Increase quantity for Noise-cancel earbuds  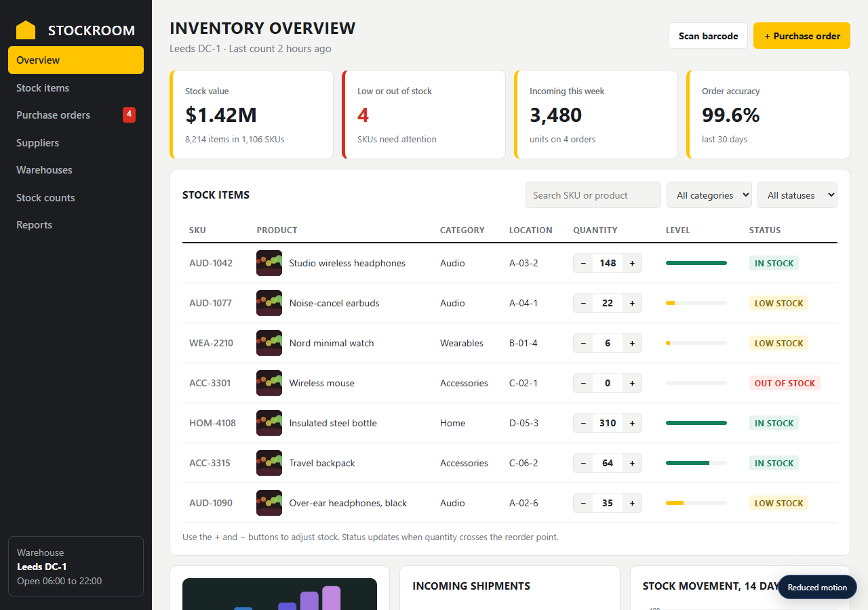point(632,303)
